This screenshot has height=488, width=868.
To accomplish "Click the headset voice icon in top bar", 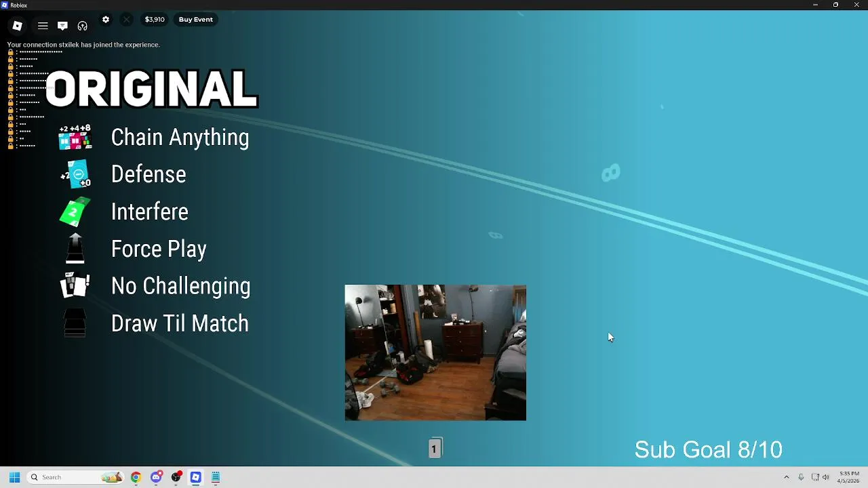I will (x=82, y=26).
